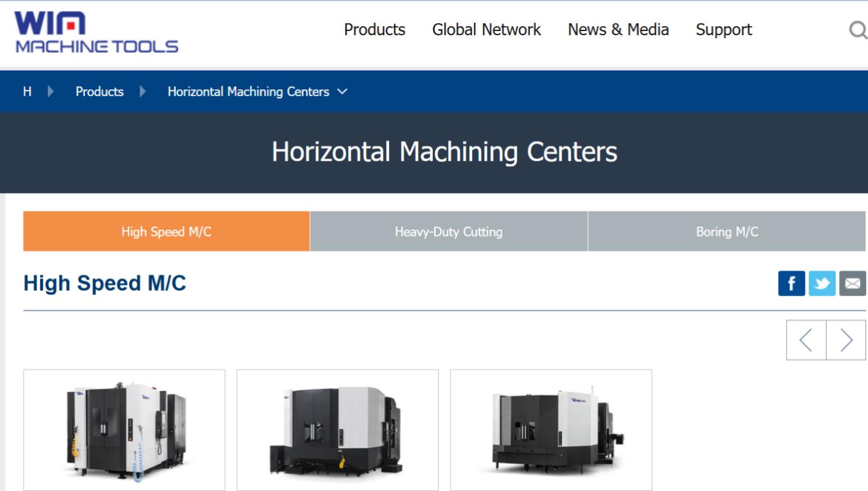Viewport: 868px width, 491px height.
Task: Click the H home breadcrumb link
Action: pyautogui.click(x=27, y=92)
